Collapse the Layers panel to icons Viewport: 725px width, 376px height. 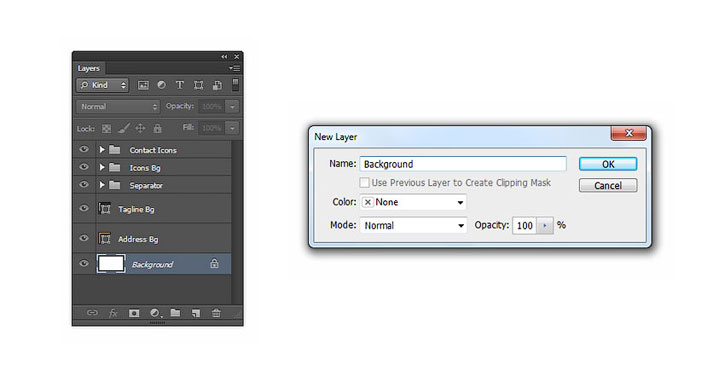click(224, 56)
